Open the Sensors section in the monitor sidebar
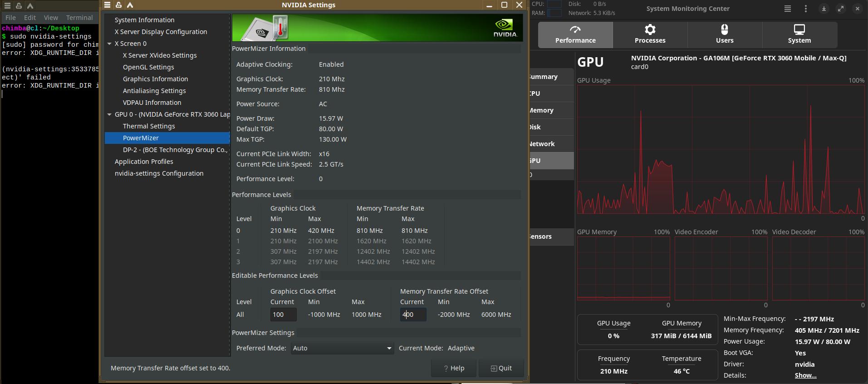Image resolution: width=868 pixels, height=384 pixels. 552,236
